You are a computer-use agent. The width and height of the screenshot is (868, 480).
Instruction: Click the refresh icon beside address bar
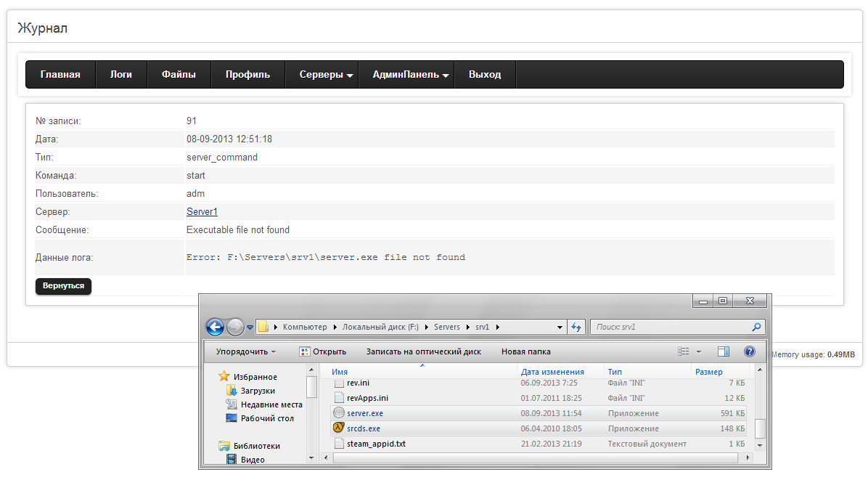tap(577, 328)
